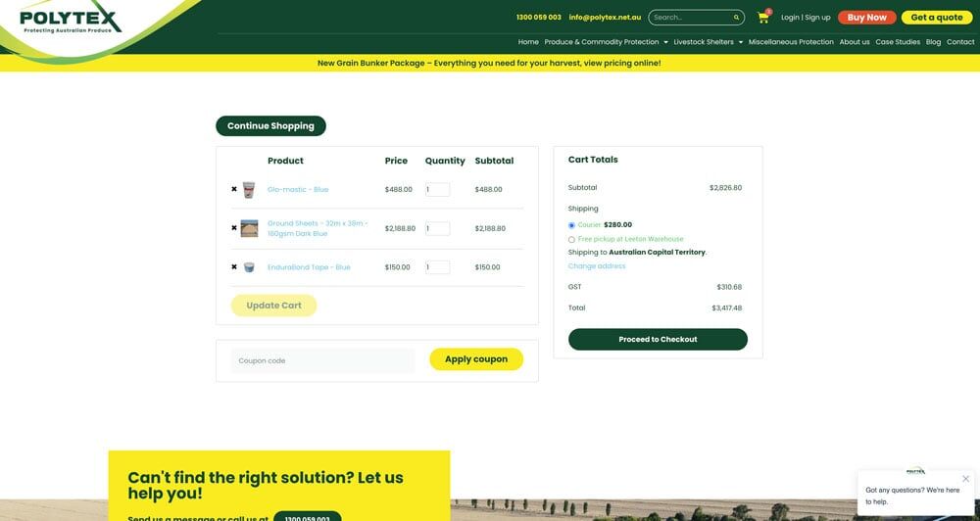Click info@polytex.net.au email link
The width and height of the screenshot is (980, 521).
pos(605,18)
